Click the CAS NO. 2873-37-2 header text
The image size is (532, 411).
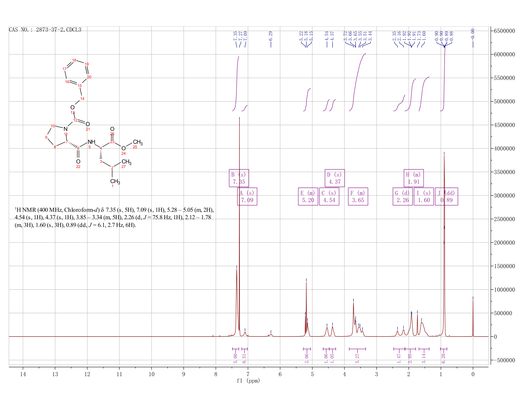click(x=45, y=30)
